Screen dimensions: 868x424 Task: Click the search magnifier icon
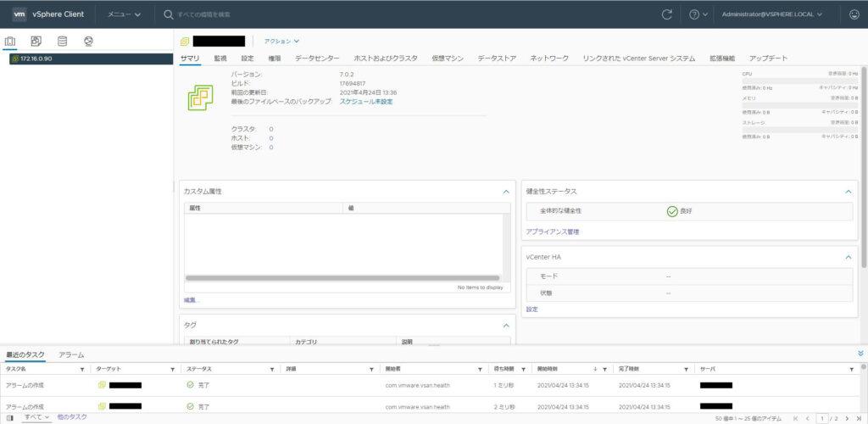point(169,14)
